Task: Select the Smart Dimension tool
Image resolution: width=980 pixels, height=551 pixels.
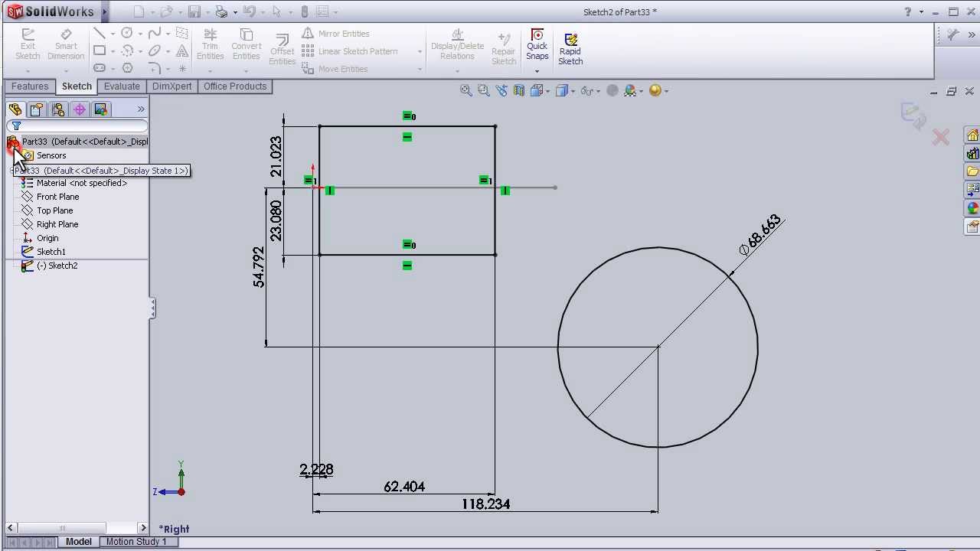Action: [x=66, y=44]
